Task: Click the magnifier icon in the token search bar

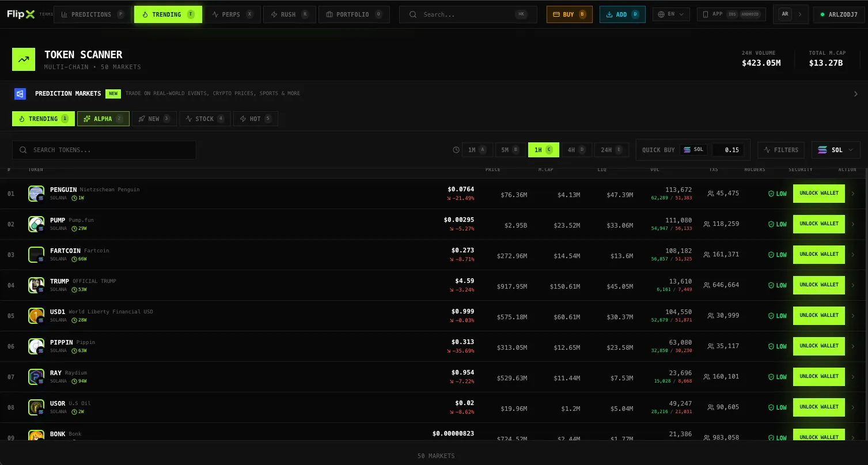Action: coord(23,150)
